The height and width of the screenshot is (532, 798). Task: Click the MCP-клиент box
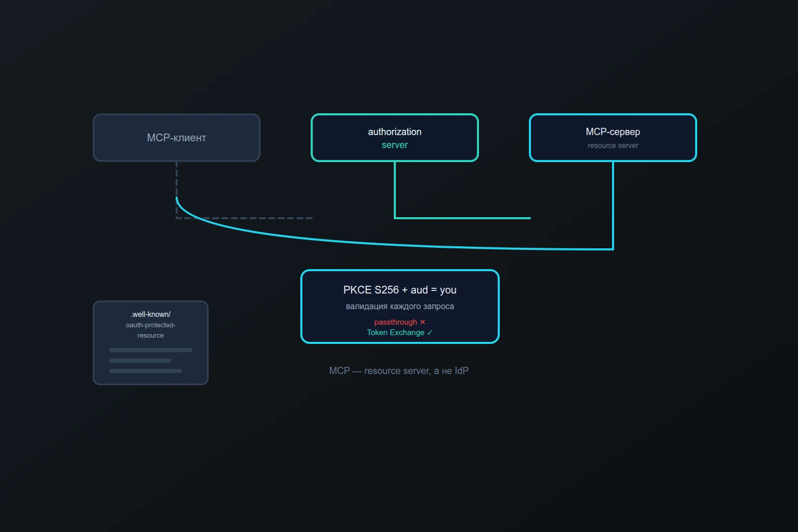tap(177, 138)
